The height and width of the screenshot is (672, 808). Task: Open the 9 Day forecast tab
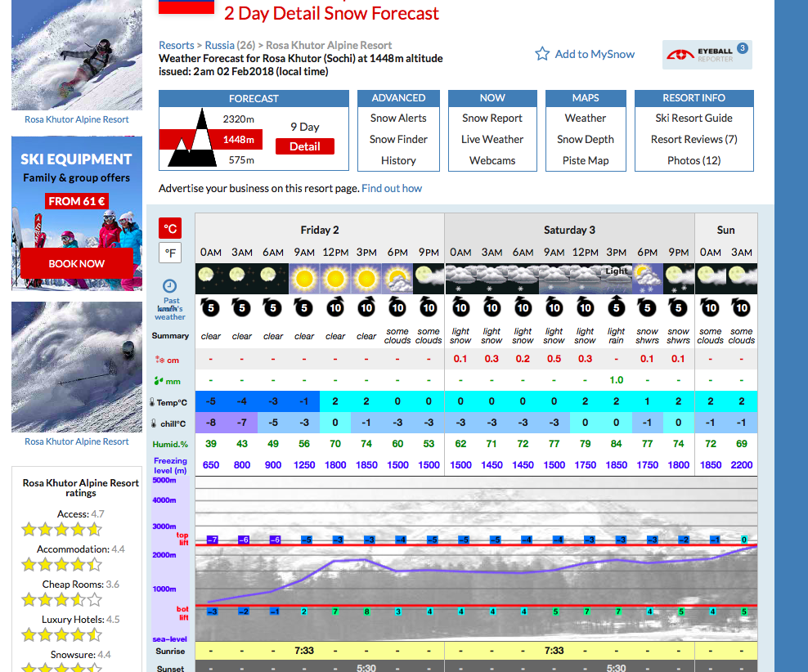coord(304,127)
